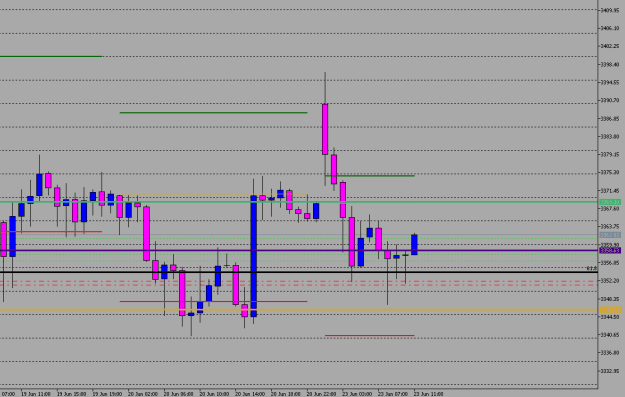The height and width of the screenshot is (397, 625).
Task: Select the 23 Jun 03:00 time label
Action: point(357,394)
